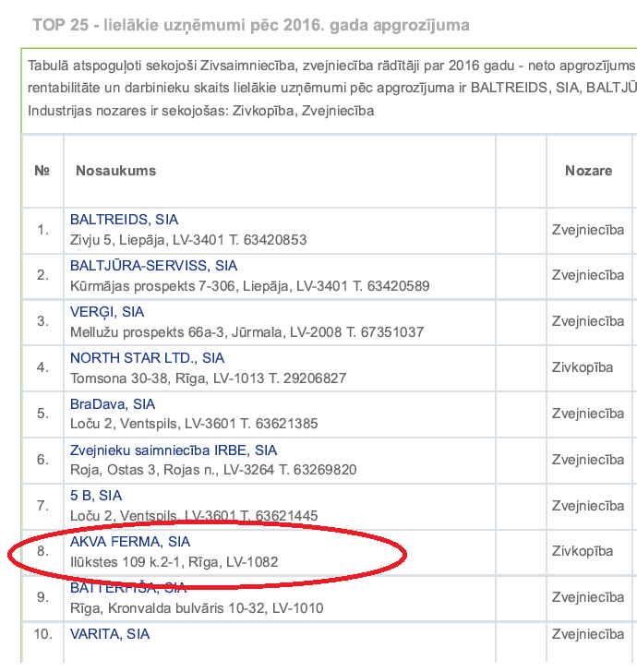637x672 pixels.
Task: Click the Nosaukums column header
Action: point(115,171)
